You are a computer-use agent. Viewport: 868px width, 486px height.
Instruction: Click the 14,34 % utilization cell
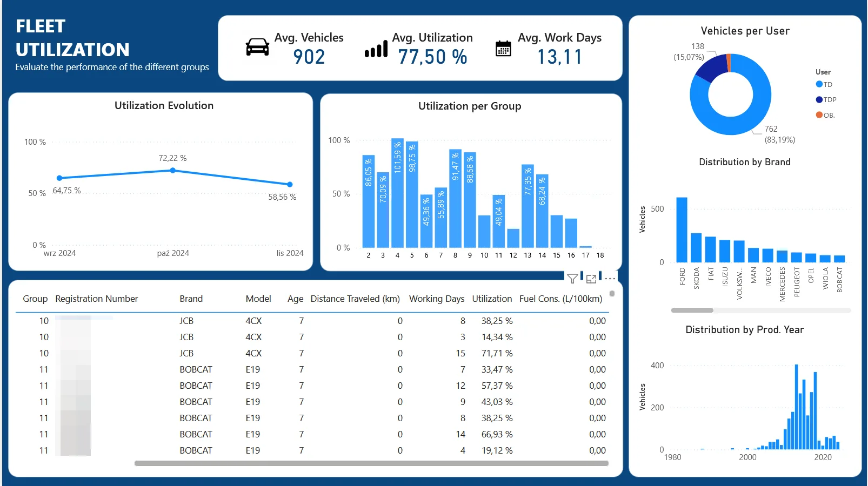click(x=497, y=337)
